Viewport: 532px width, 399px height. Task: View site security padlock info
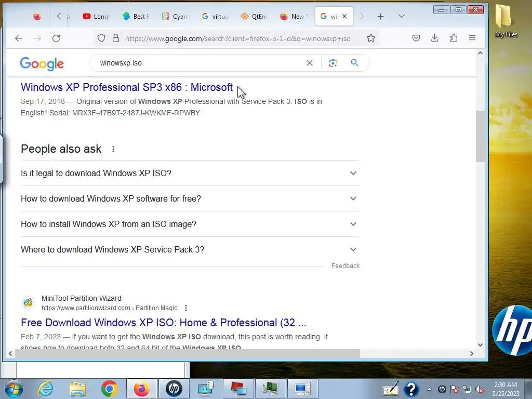click(x=116, y=38)
